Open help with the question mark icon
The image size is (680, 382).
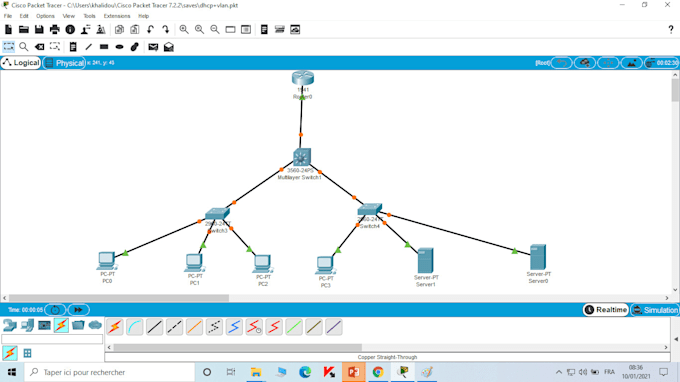670,29
